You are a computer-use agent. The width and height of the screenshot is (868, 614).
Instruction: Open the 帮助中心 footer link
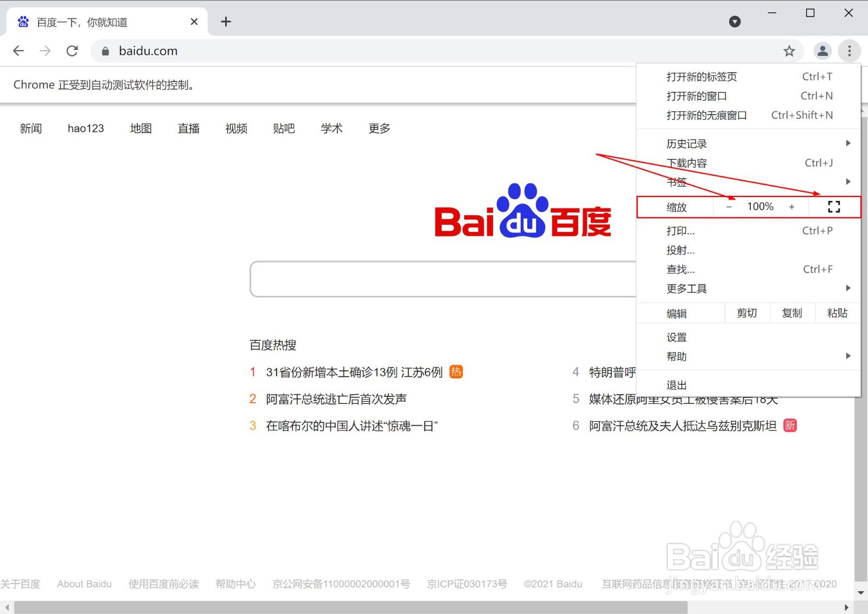coord(235,584)
